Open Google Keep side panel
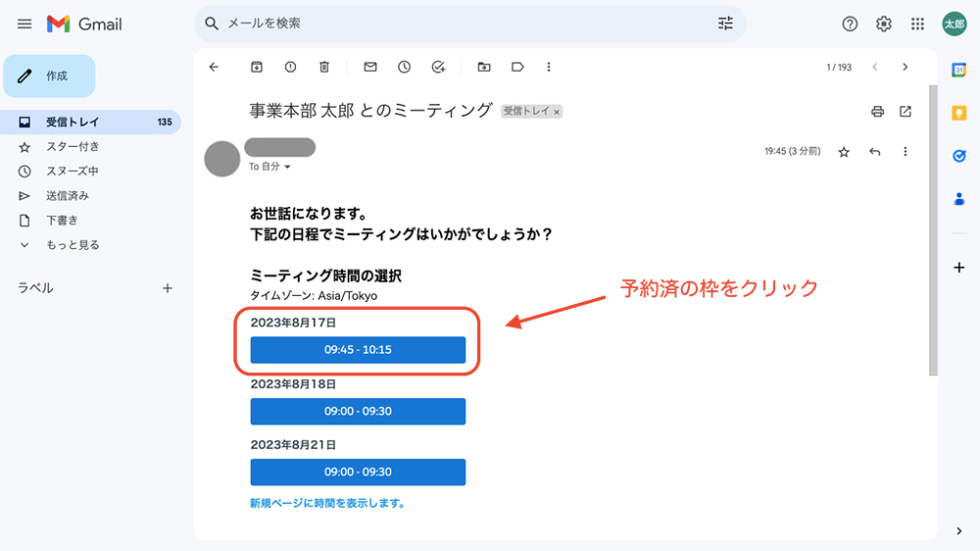The image size is (980, 551). pos(958,113)
